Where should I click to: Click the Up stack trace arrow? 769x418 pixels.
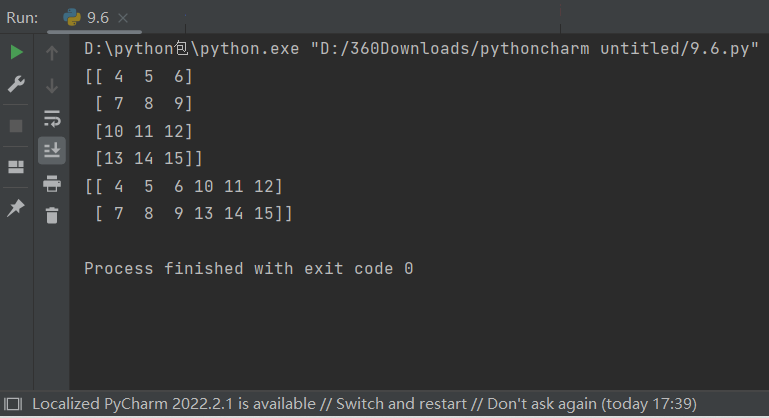tap(52, 53)
